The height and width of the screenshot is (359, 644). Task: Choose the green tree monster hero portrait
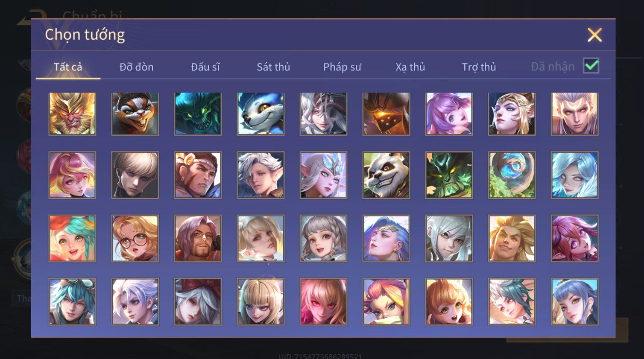449,175
